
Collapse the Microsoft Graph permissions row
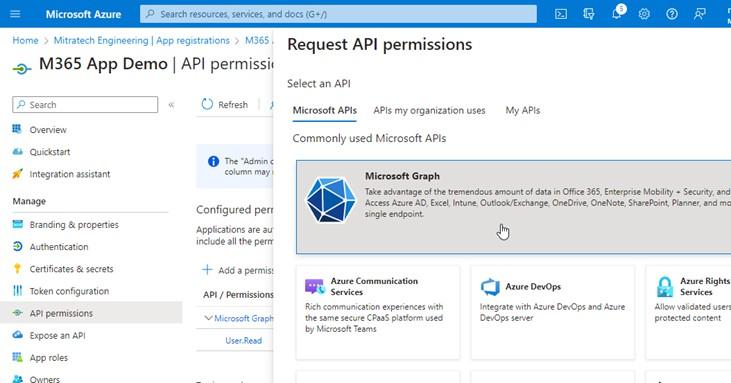(x=208, y=318)
